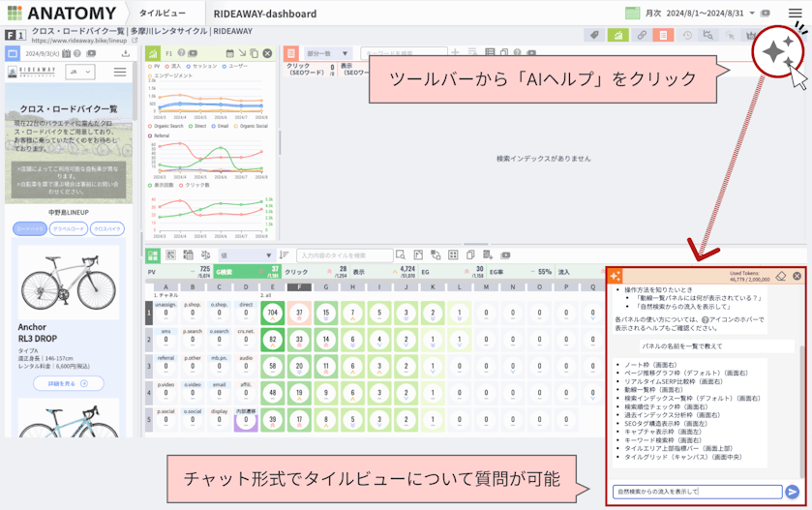
Task: Click the 詳細を見る button for Anchor RL3 DROP
Action: click(69, 383)
